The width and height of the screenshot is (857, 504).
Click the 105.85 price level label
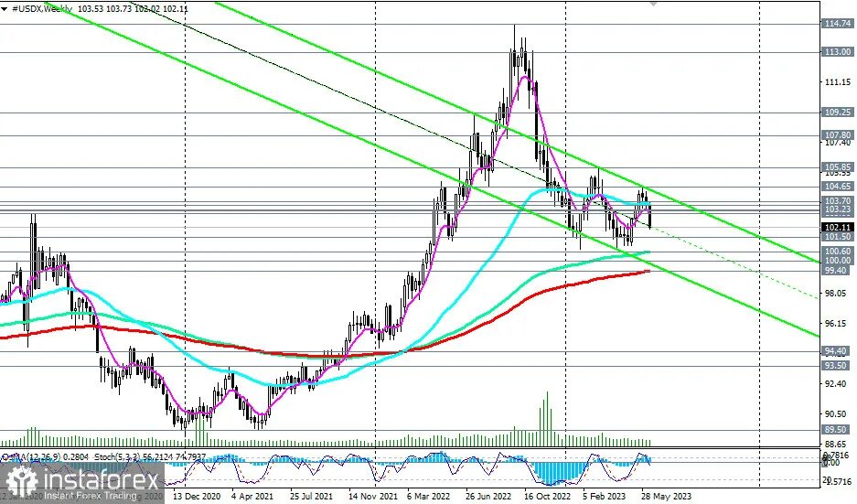pyautogui.click(x=838, y=166)
